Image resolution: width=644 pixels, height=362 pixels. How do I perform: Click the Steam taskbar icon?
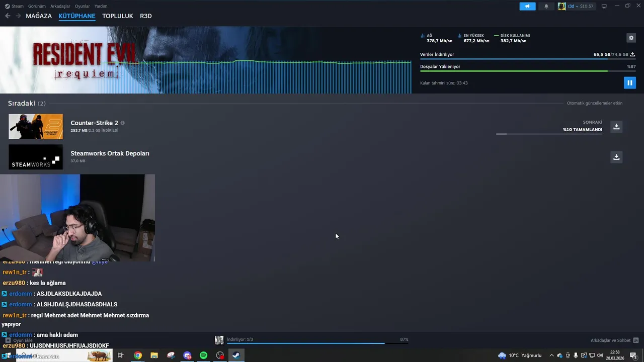[x=236, y=355]
